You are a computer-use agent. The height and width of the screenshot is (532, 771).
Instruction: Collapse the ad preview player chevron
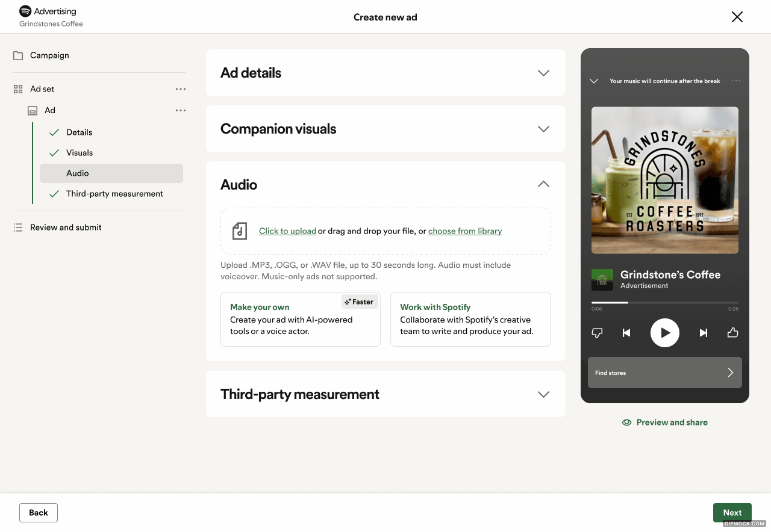coord(594,81)
